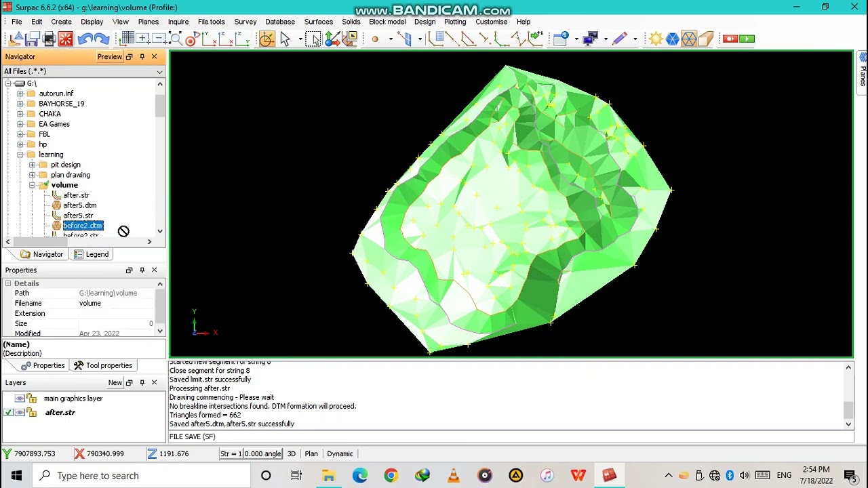Expand the EA Games folder
The height and width of the screenshot is (488, 868).
pyautogui.click(x=20, y=124)
